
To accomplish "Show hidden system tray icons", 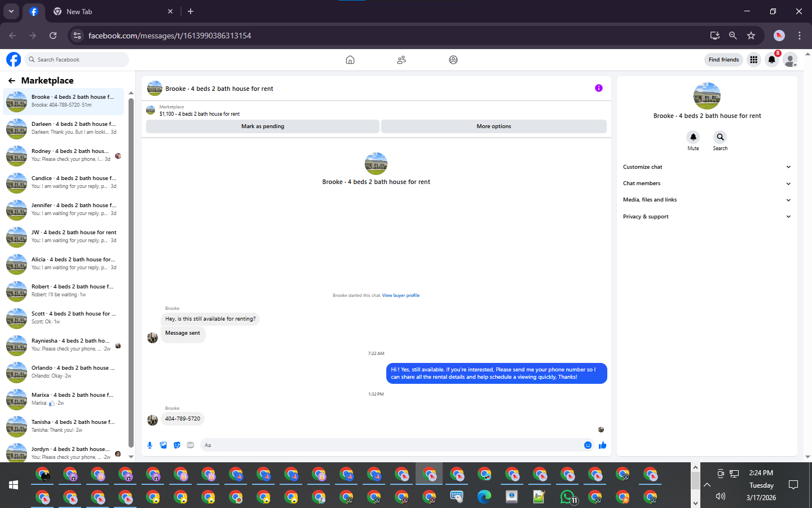I will click(707, 485).
